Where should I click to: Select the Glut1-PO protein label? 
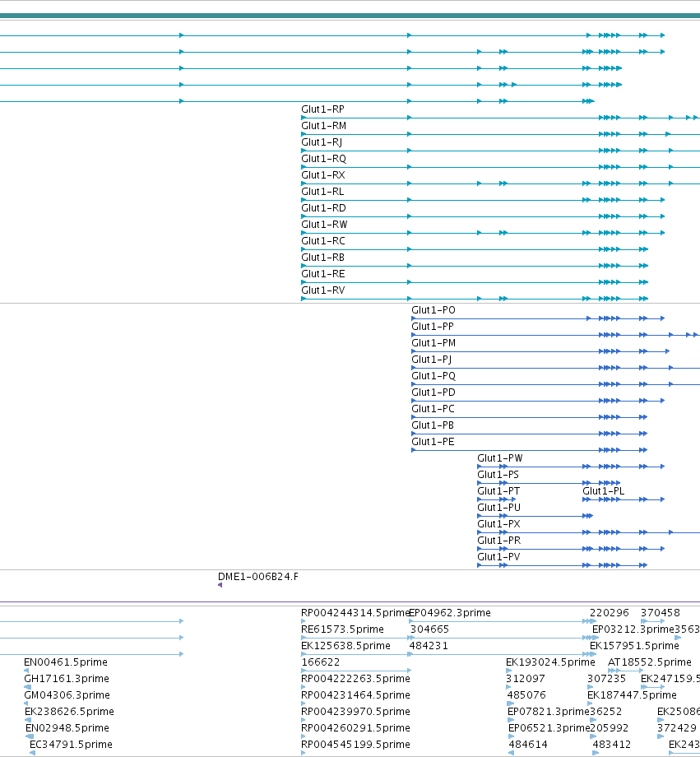tap(433, 310)
